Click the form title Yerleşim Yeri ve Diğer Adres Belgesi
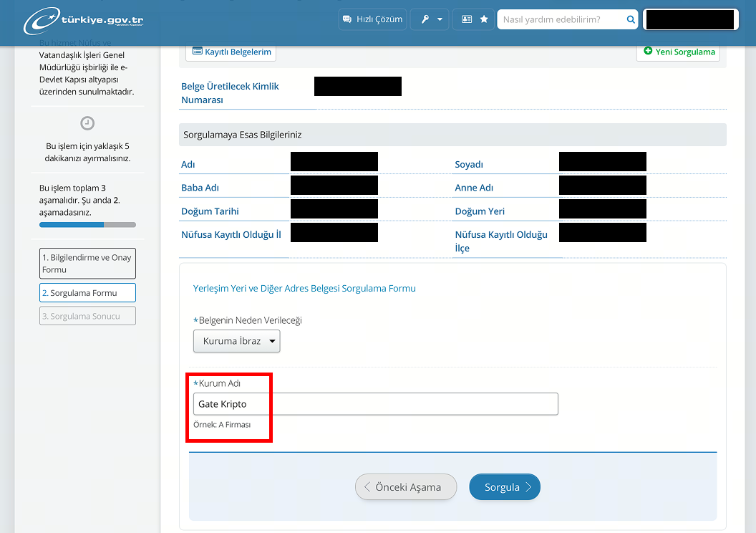Viewport: 756px width, 533px height. (304, 289)
